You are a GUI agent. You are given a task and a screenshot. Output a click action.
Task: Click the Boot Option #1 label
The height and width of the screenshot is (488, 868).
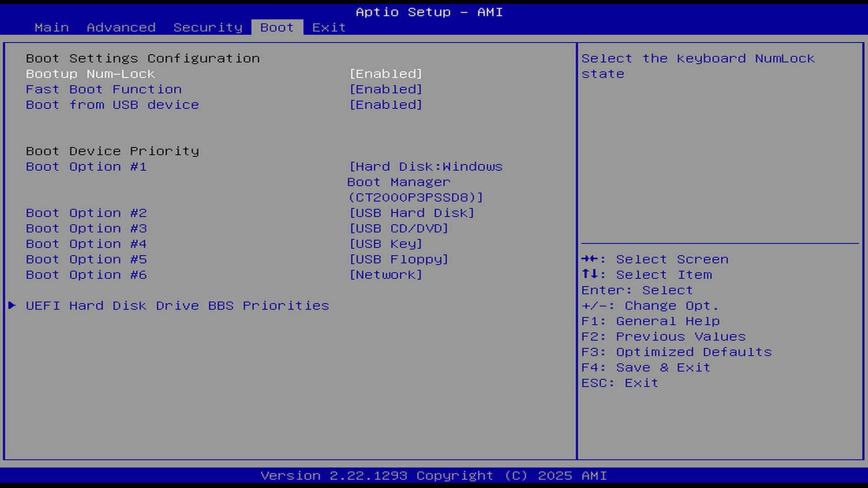pyautogui.click(x=86, y=167)
